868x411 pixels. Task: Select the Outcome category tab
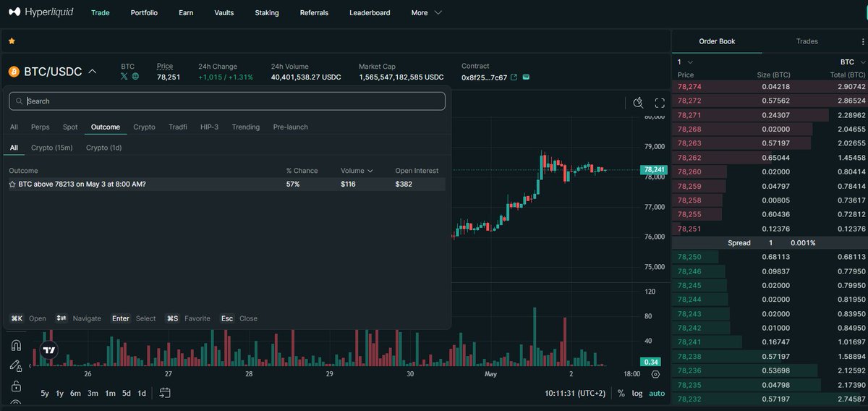(106, 127)
